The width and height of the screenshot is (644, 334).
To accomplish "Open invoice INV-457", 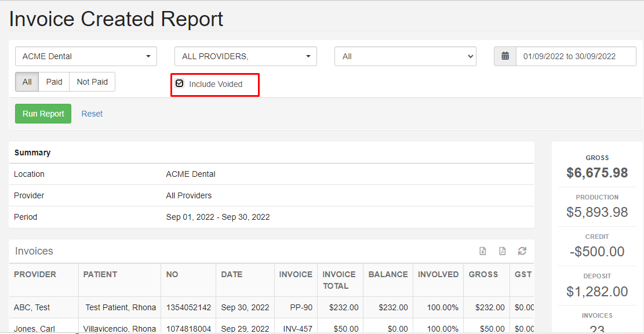I will 298,329.
